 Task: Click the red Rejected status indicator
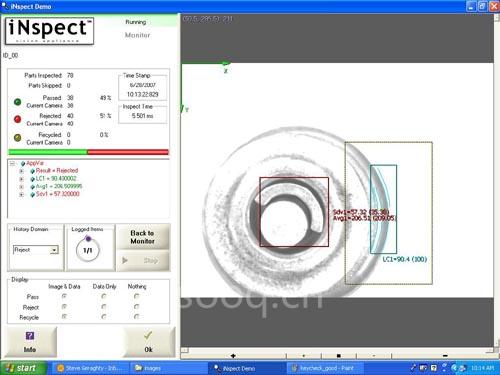coord(18,119)
